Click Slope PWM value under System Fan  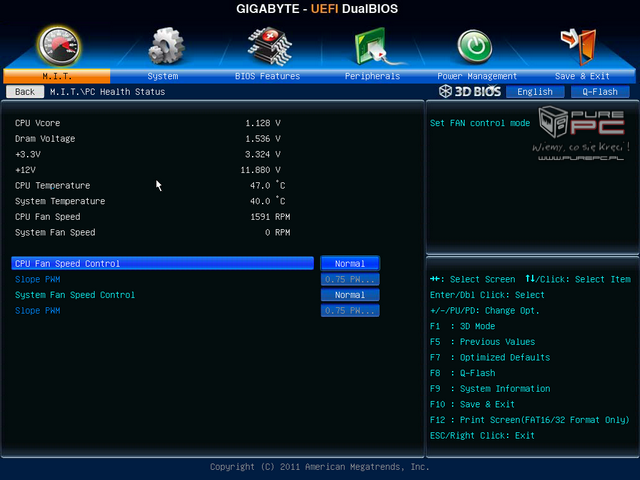(x=350, y=310)
